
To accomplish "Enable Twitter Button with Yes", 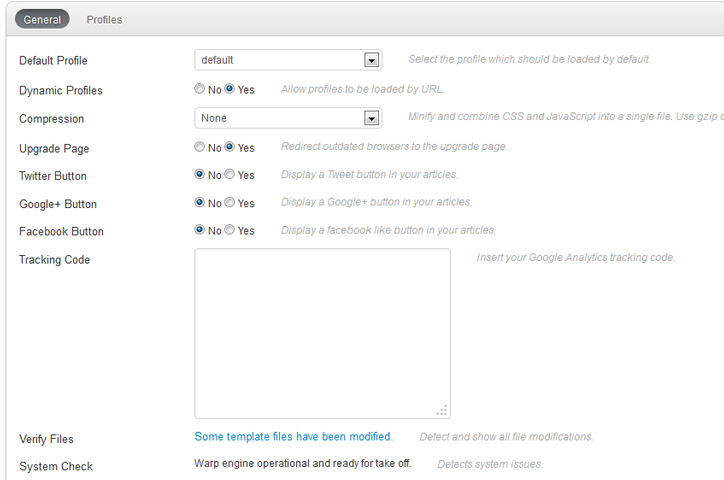I will pos(230,174).
